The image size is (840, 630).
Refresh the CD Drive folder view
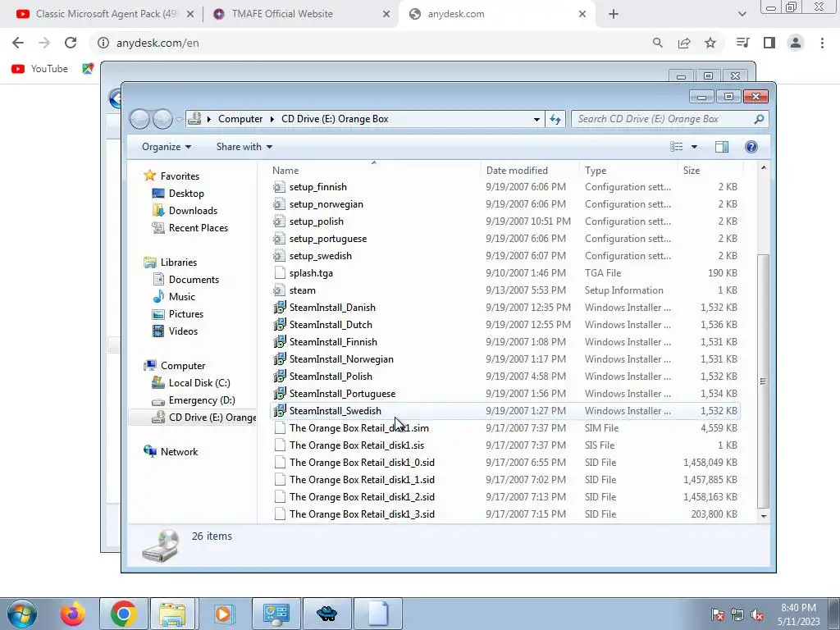point(555,119)
